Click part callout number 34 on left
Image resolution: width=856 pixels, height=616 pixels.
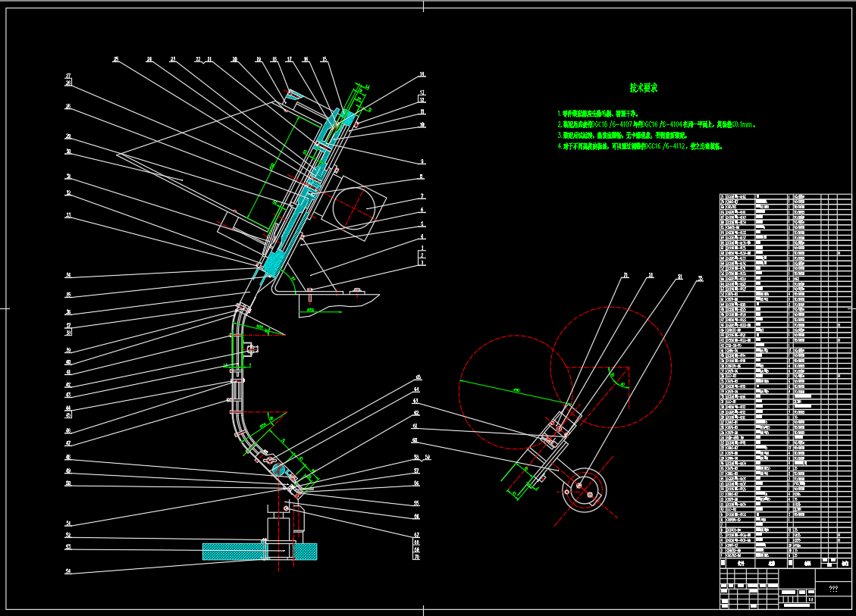(68, 275)
